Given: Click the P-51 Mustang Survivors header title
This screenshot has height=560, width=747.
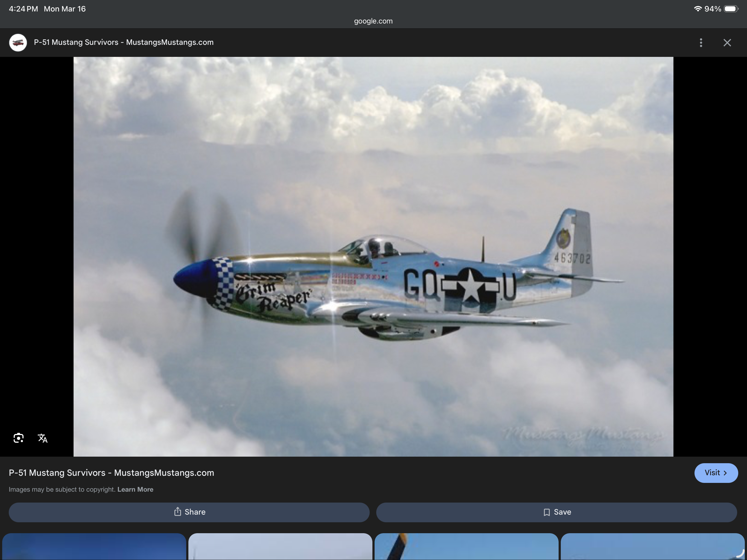Looking at the screenshot, I should (x=124, y=43).
